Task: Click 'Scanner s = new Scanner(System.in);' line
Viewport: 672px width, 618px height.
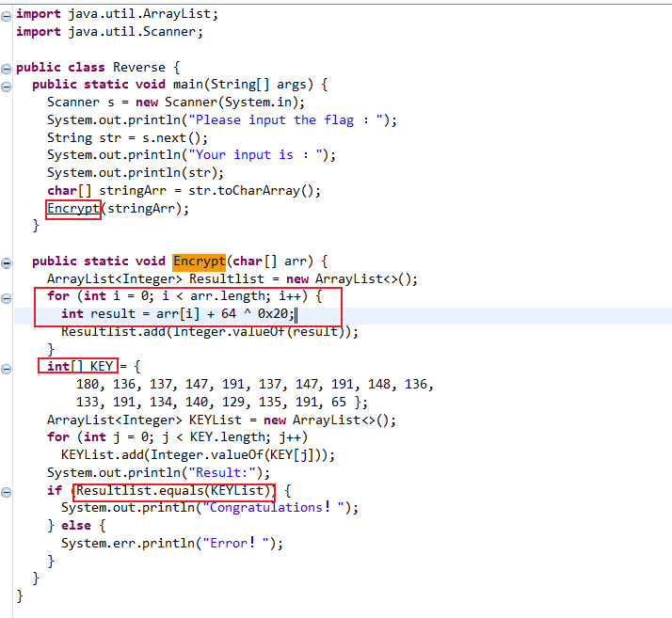Action: [176, 103]
